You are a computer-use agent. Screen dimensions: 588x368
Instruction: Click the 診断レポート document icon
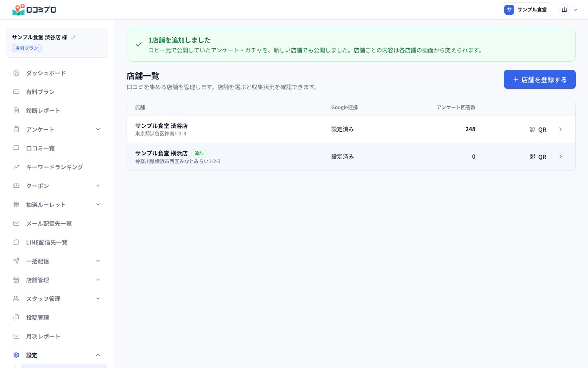click(x=16, y=110)
